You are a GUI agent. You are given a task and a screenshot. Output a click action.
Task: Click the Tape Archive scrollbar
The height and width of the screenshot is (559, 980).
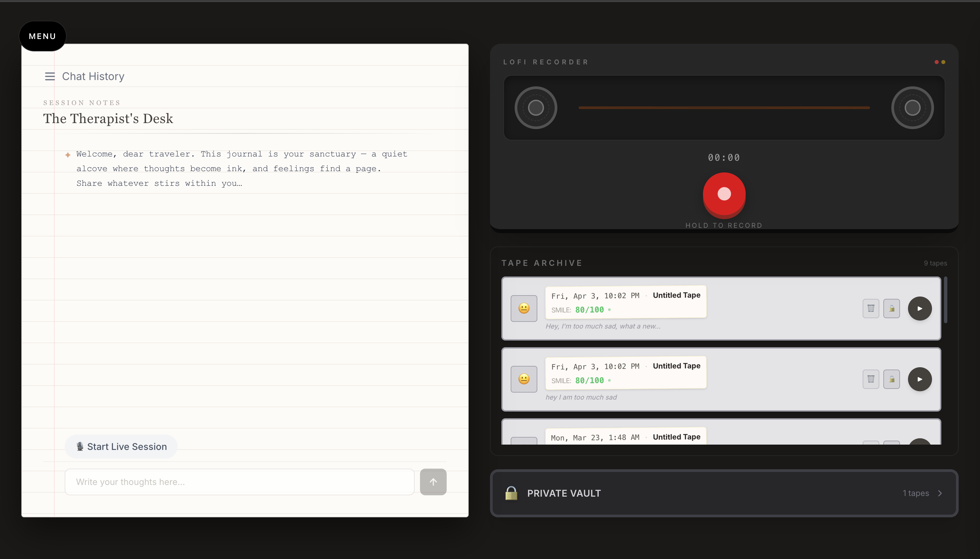tap(945, 300)
